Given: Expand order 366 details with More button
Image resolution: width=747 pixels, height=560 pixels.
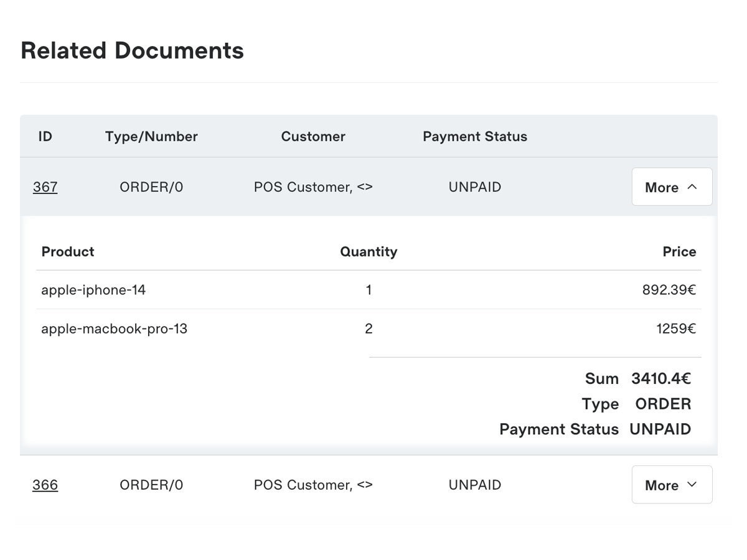Looking at the screenshot, I should (x=672, y=485).
